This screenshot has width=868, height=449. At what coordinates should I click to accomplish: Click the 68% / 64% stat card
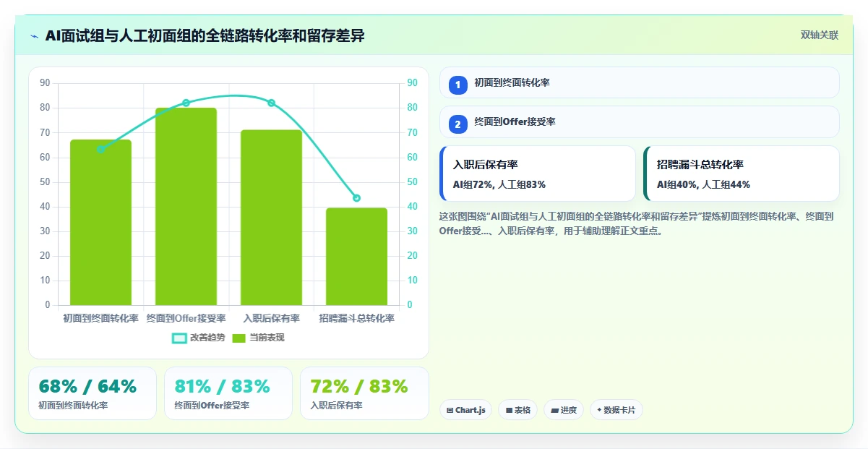[93, 393]
